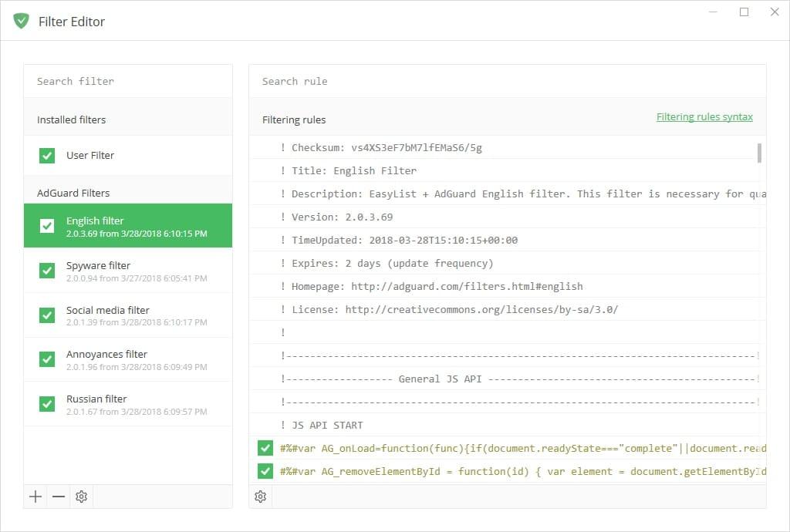The image size is (790, 532).
Task: Toggle the Social media filter checkbox
Action: (47, 315)
